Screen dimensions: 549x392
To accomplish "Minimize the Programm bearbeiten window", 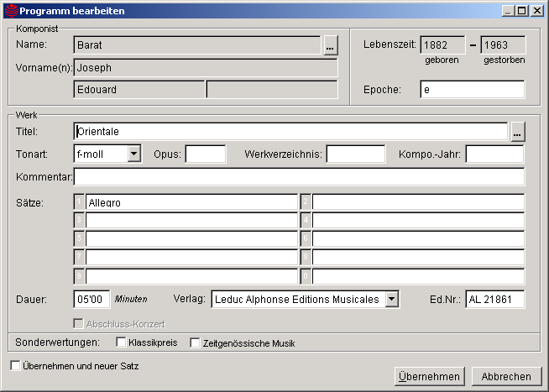I will 509,11.
